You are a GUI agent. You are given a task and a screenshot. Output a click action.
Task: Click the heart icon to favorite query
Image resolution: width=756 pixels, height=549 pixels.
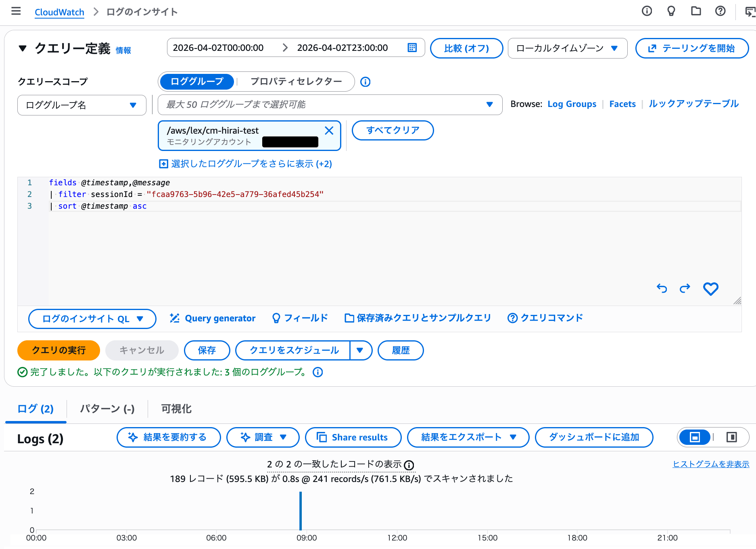[710, 289]
